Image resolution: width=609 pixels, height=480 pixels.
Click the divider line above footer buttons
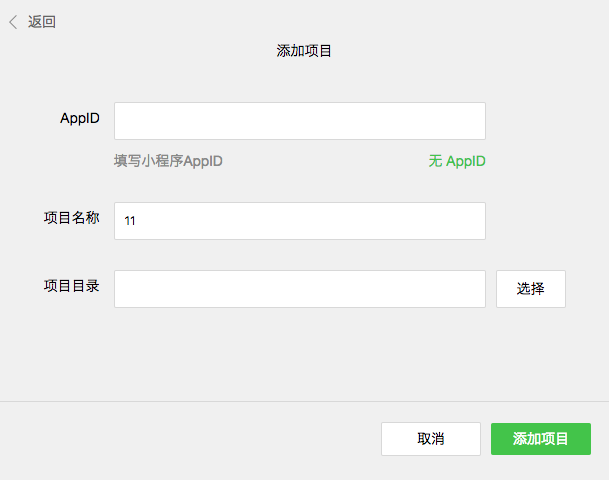click(304, 402)
